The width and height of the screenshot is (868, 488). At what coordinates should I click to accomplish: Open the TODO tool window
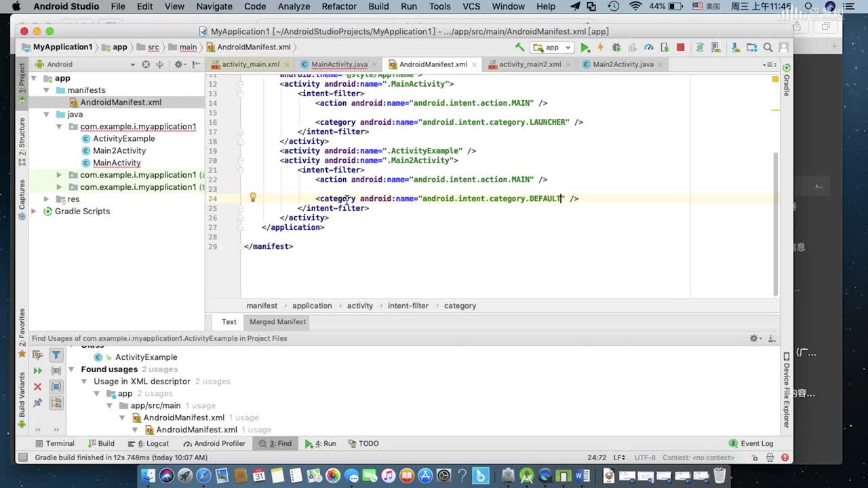coord(363,443)
